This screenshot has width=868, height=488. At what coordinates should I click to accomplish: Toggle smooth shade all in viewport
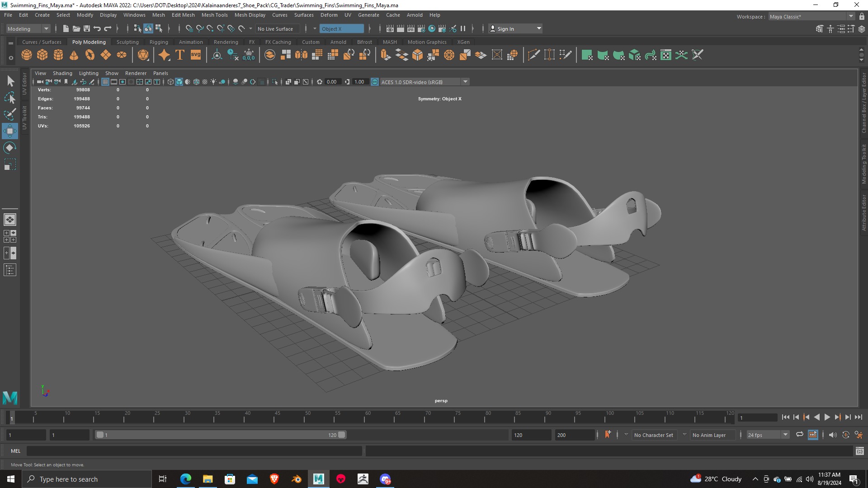[179, 82]
